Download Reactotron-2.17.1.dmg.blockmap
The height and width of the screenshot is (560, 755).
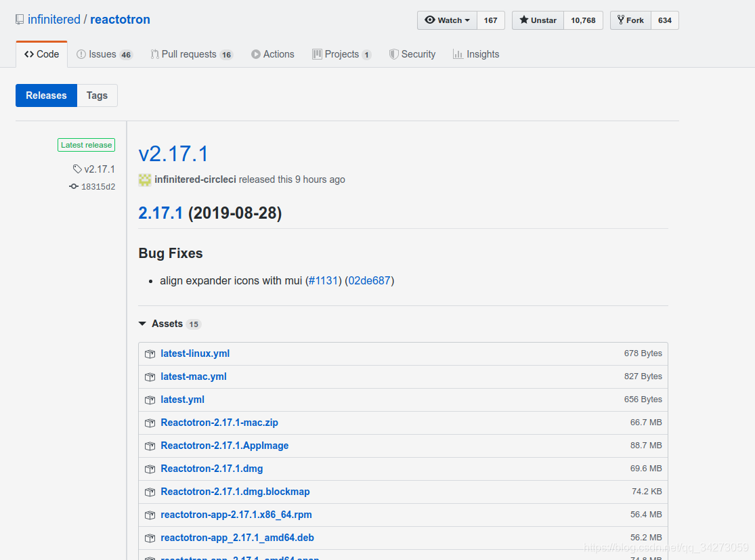coord(235,492)
